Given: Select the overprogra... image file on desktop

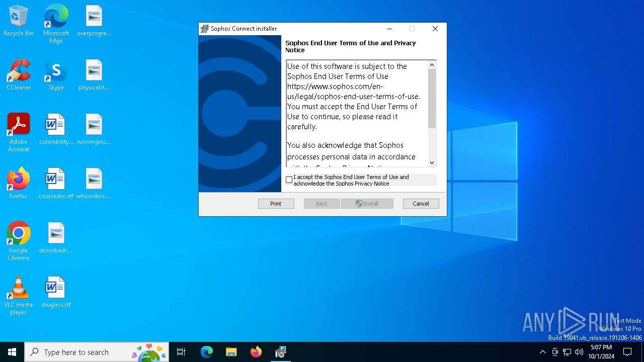Looking at the screenshot, I should [94, 21].
